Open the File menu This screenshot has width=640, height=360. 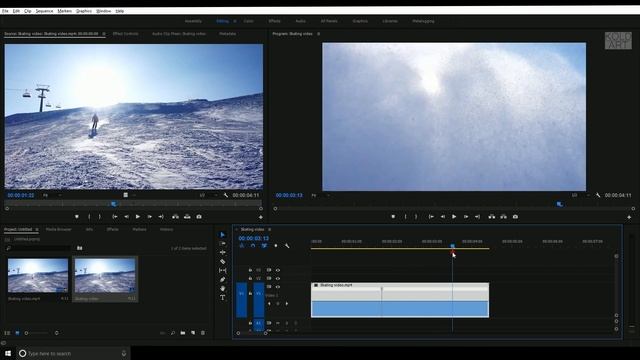pos(5,11)
